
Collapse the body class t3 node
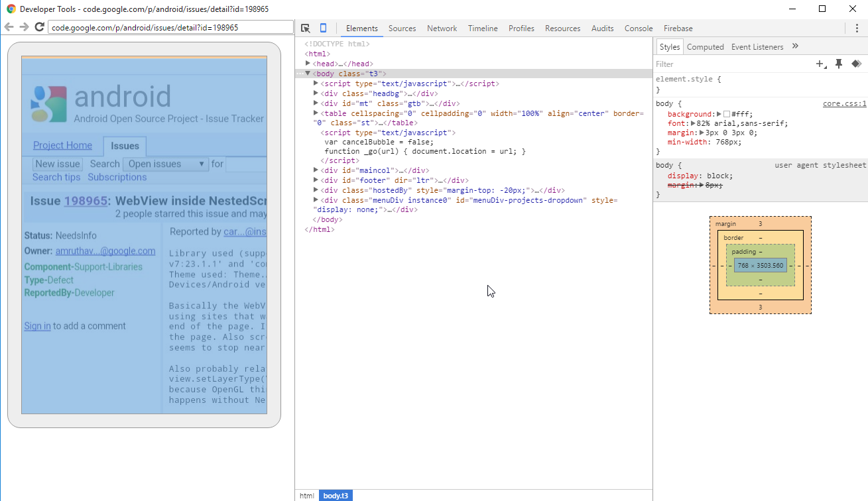click(x=308, y=74)
